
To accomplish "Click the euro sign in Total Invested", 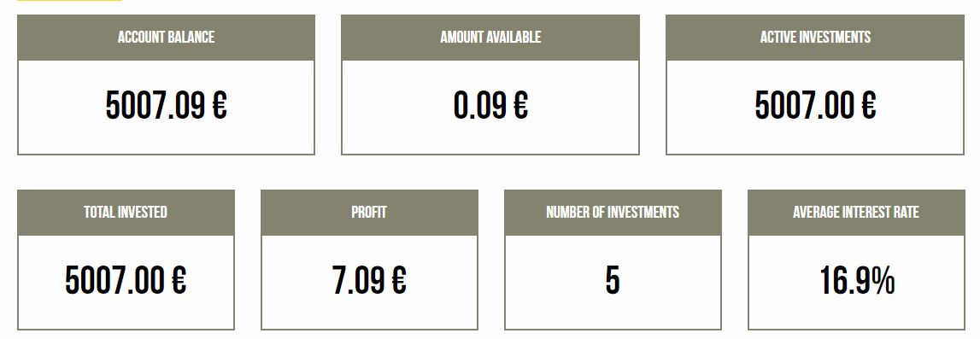I will [x=179, y=280].
